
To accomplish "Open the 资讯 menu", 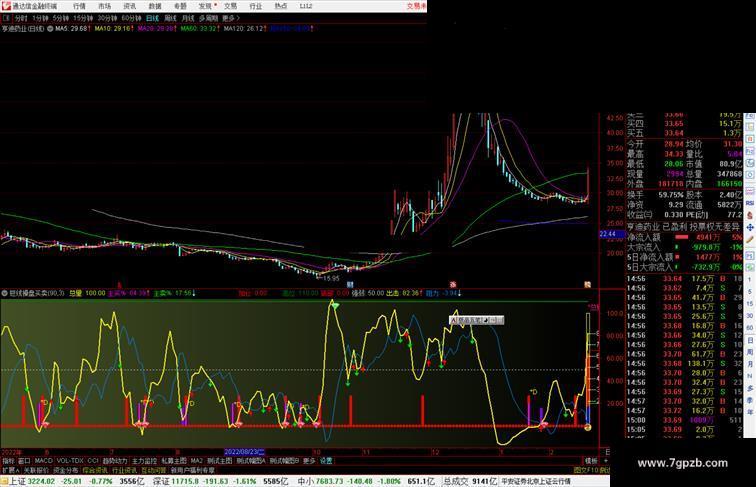I will click(x=129, y=6).
